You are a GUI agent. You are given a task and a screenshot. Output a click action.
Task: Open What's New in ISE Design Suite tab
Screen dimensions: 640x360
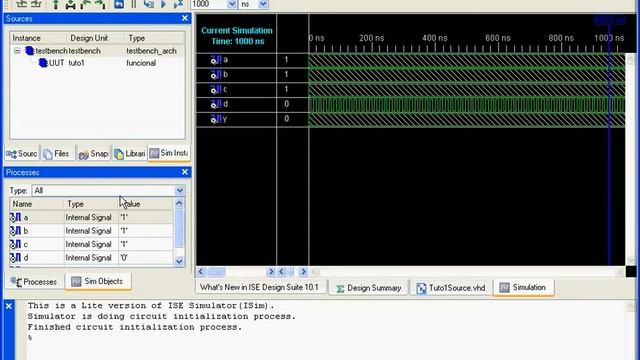click(259, 287)
